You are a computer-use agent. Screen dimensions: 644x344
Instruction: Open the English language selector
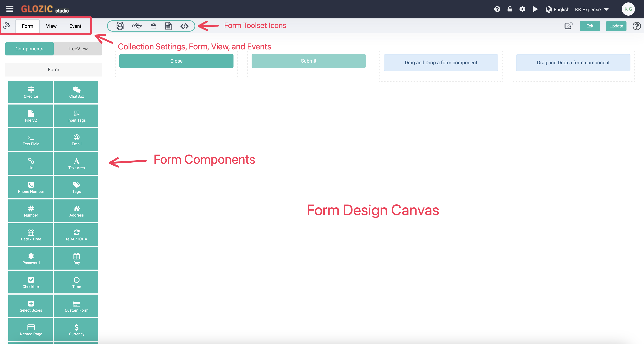(x=557, y=9)
